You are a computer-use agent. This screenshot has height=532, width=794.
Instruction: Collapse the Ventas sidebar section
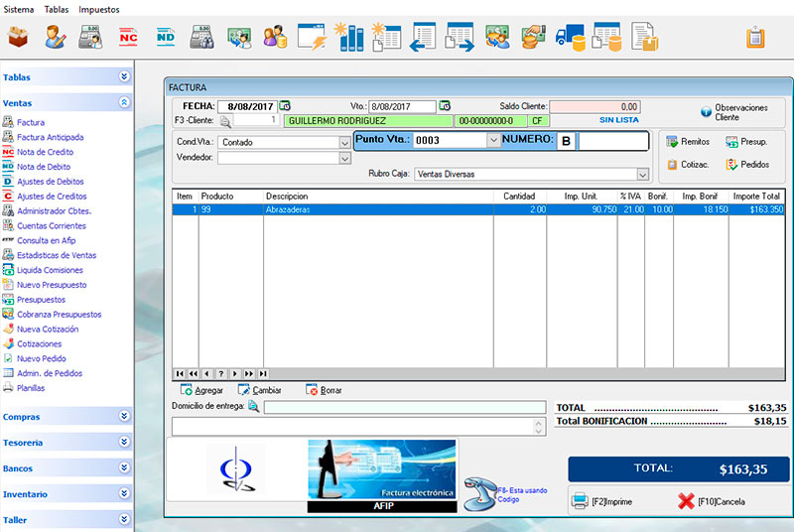coord(124,102)
